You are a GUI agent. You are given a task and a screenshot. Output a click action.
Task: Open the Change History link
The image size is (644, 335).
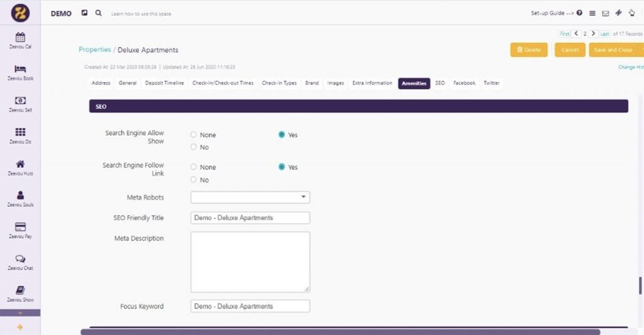(631, 67)
